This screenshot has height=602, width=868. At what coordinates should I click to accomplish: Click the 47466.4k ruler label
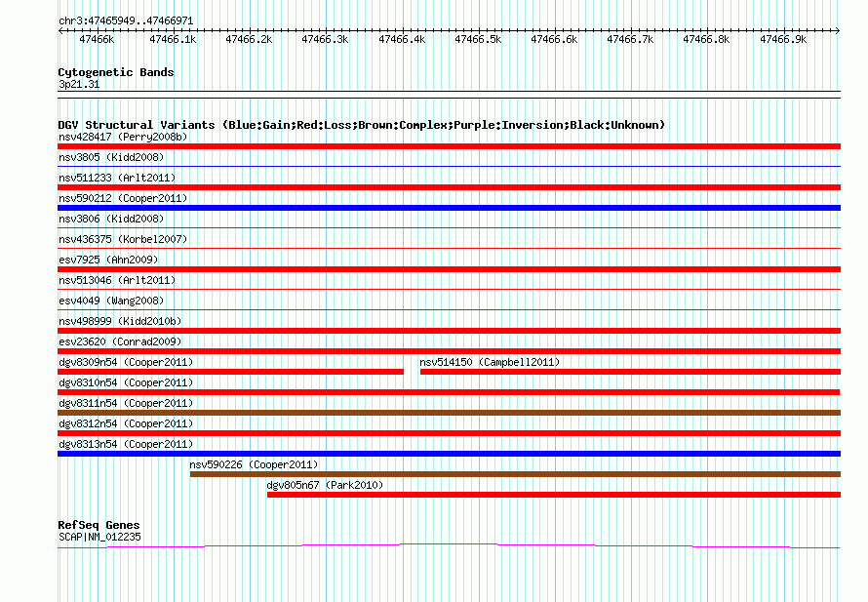coord(402,39)
